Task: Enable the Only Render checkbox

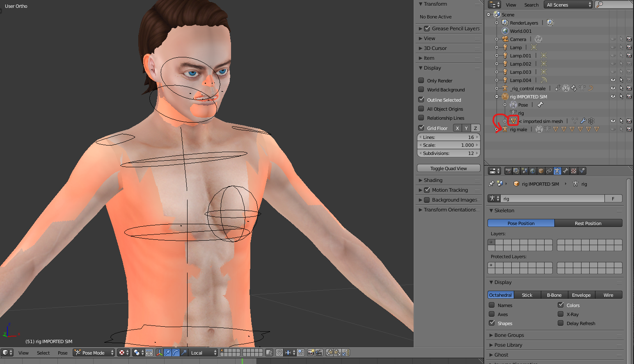Action: click(x=421, y=80)
